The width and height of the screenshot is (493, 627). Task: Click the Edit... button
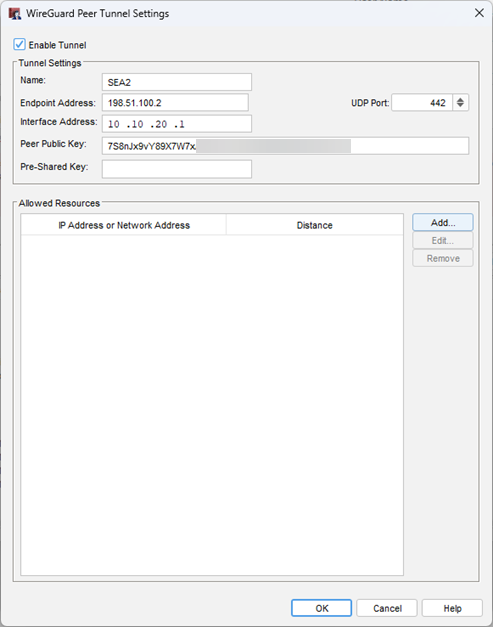443,241
